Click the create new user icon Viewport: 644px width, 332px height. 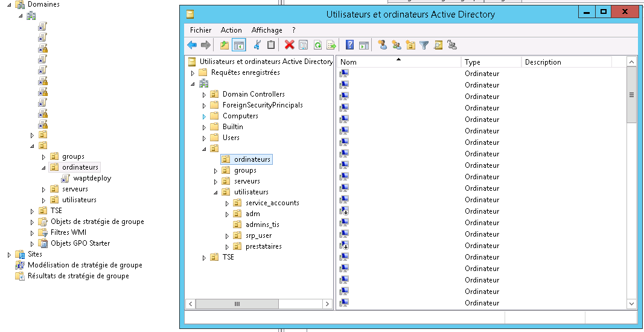[x=383, y=45]
